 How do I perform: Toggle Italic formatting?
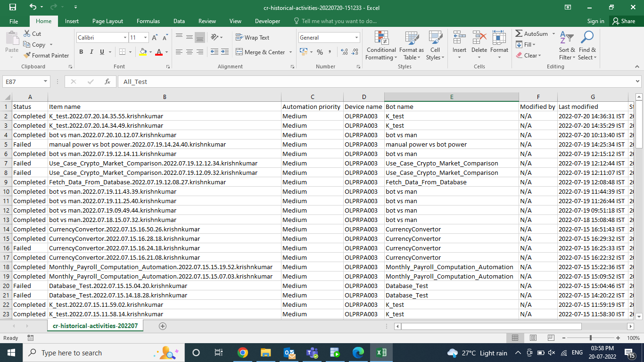91,52
